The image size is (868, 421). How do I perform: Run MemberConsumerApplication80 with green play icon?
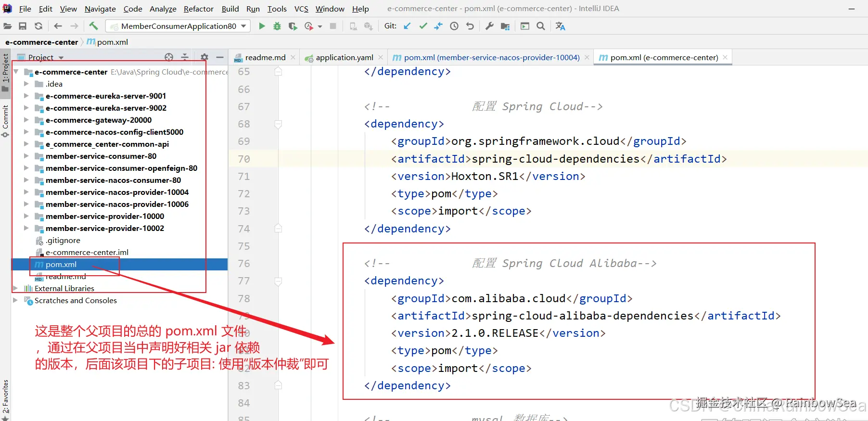[262, 26]
